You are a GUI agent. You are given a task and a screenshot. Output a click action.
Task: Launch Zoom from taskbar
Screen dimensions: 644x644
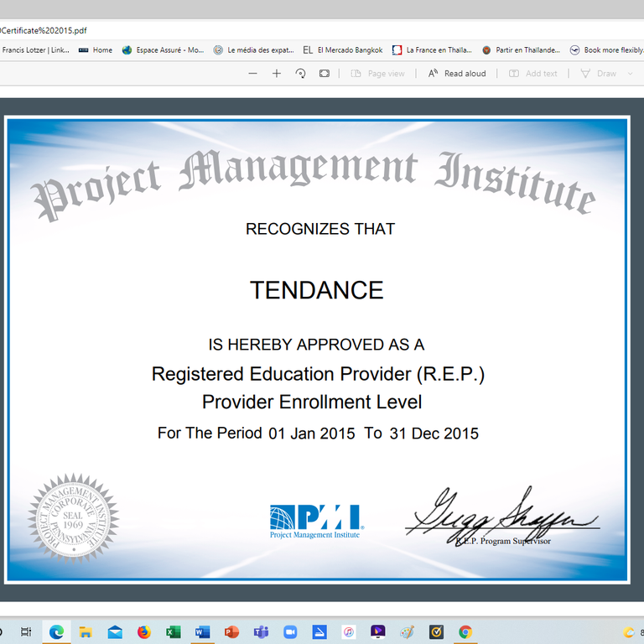[x=290, y=631]
